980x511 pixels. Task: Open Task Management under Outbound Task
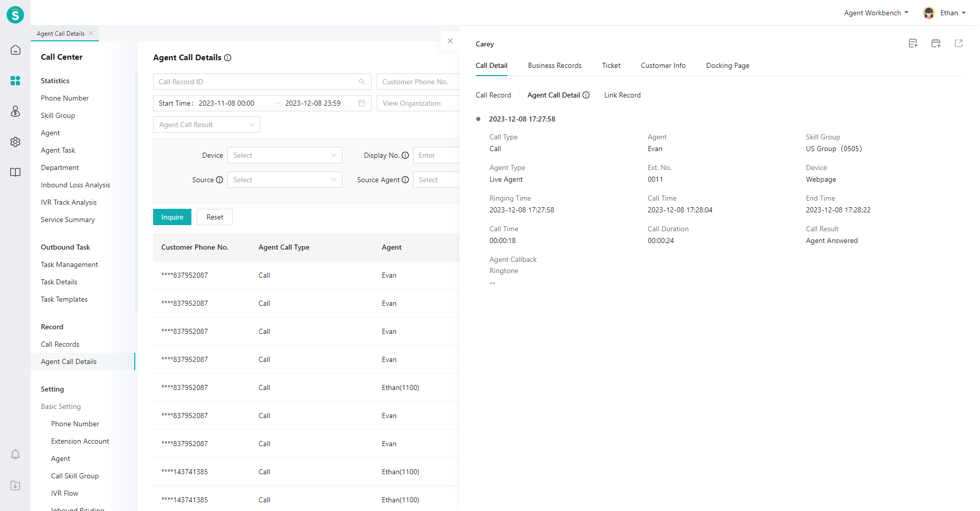pyautogui.click(x=69, y=264)
